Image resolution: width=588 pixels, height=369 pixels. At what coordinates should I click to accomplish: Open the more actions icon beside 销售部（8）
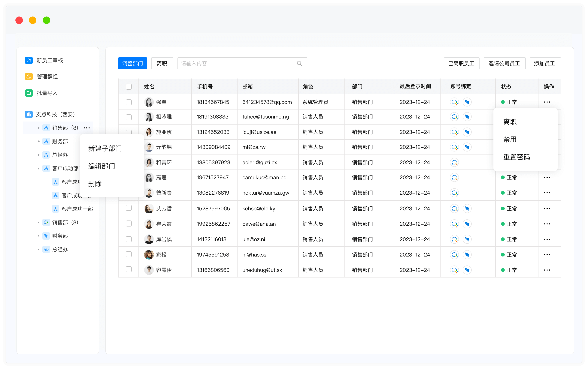tap(87, 128)
